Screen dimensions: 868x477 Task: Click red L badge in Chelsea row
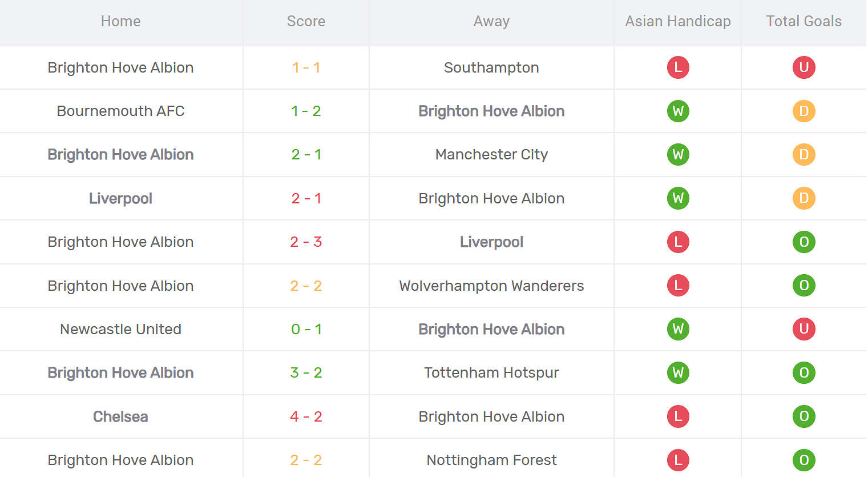[678, 416]
